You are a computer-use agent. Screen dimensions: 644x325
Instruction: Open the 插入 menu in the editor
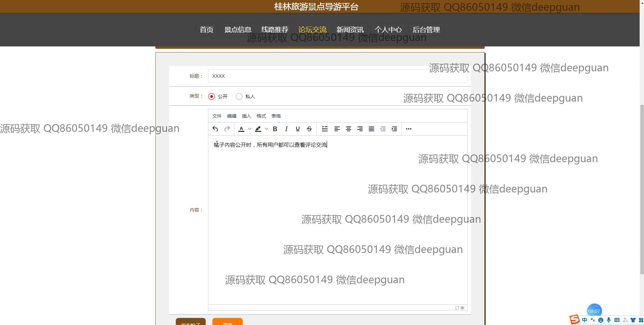(246, 116)
